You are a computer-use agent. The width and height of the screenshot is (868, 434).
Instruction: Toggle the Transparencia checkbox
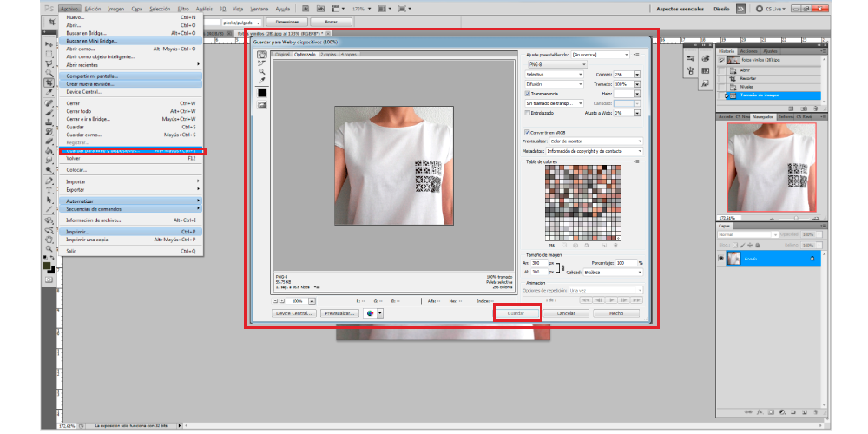click(527, 94)
